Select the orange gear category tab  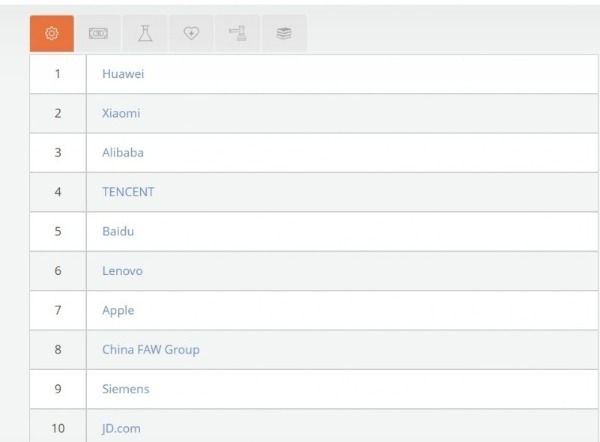[52, 34]
